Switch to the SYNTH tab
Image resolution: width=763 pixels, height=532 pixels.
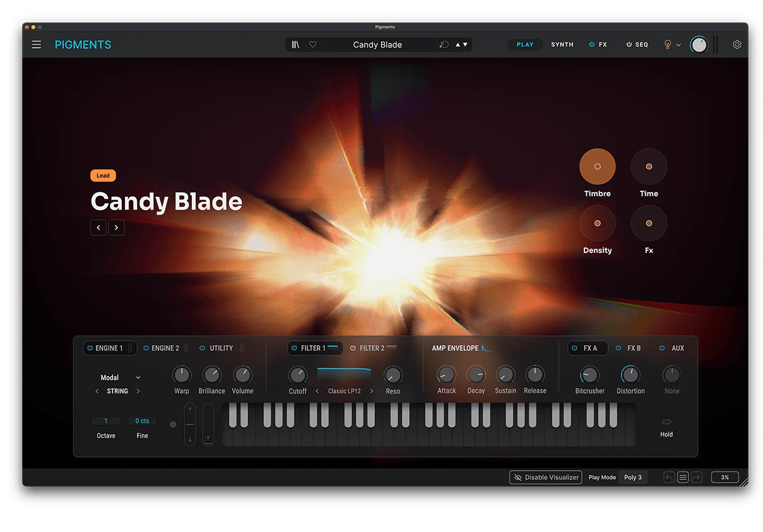coord(562,45)
